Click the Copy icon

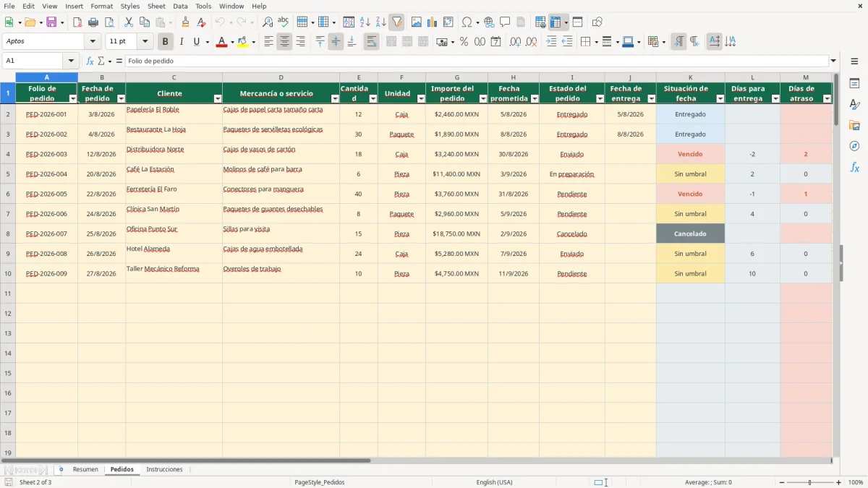tap(145, 22)
